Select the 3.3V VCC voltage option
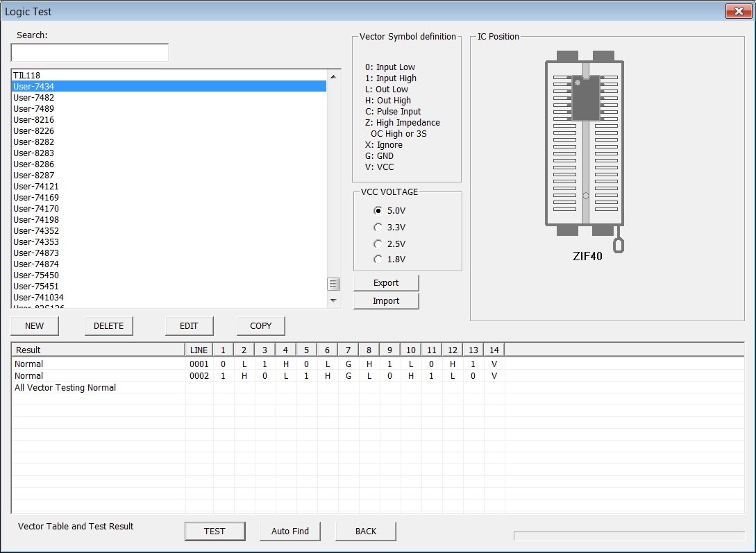The width and height of the screenshot is (756, 553). (389, 228)
